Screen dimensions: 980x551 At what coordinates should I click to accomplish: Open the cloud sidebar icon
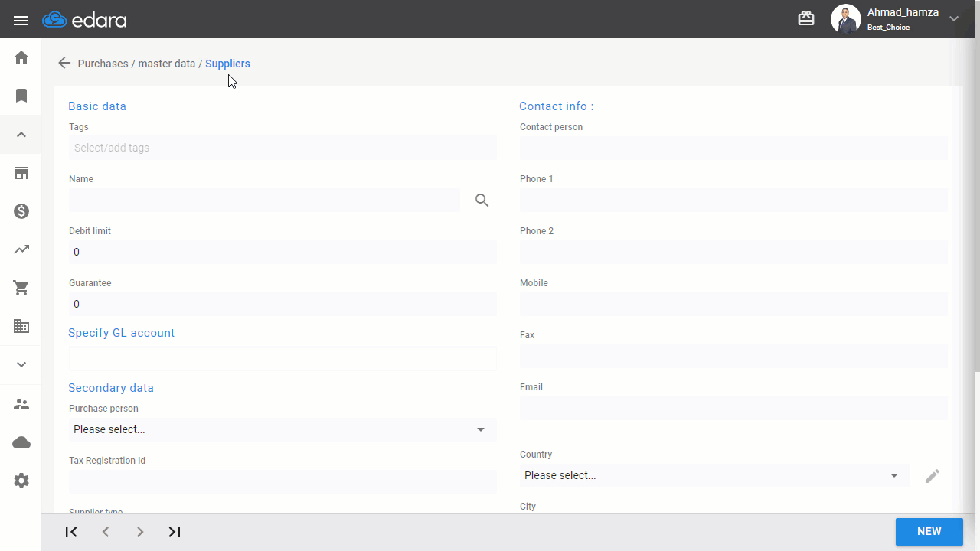(x=21, y=442)
